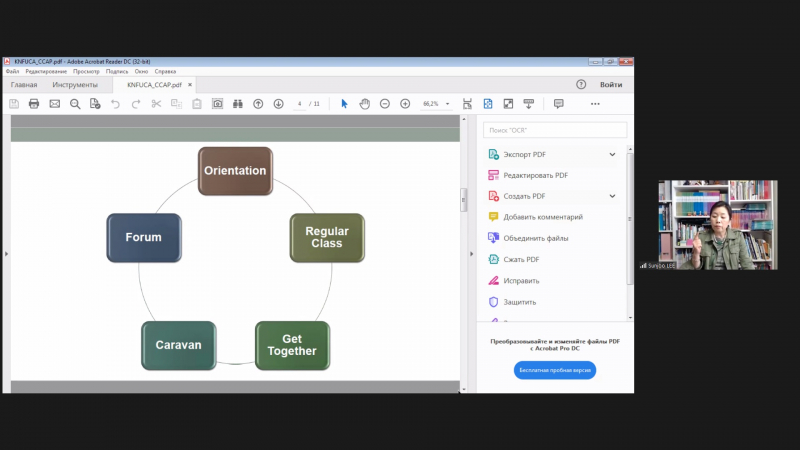
Task: Click the tools panel search field
Action: coord(555,130)
